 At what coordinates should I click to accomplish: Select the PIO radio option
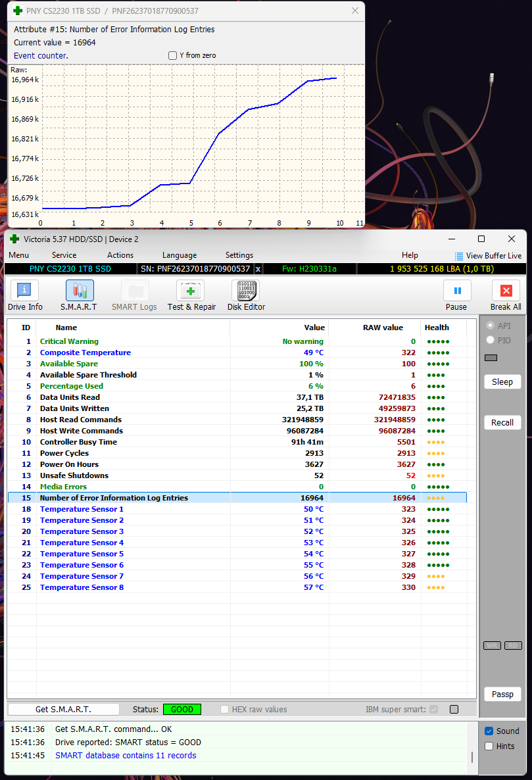click(490, 340)
